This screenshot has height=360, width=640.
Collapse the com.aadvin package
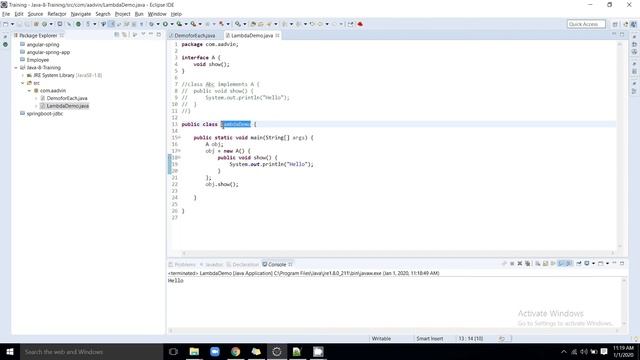[29, 91]
